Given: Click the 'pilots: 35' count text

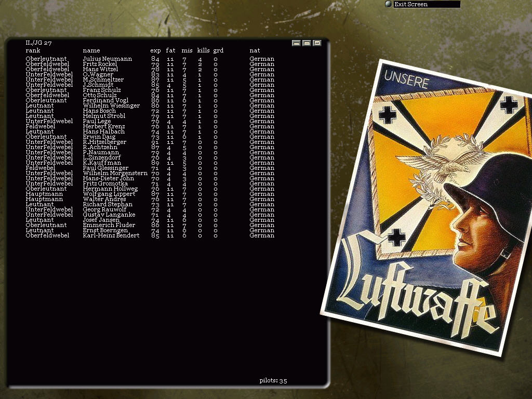Looking at the screenshot, I should point(273,381).
